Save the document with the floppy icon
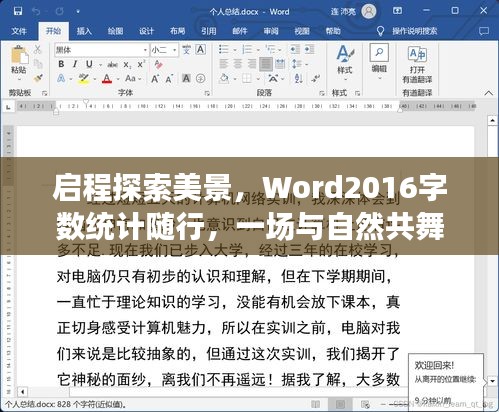This screenshot has height=412, width=499. point(18,11)
